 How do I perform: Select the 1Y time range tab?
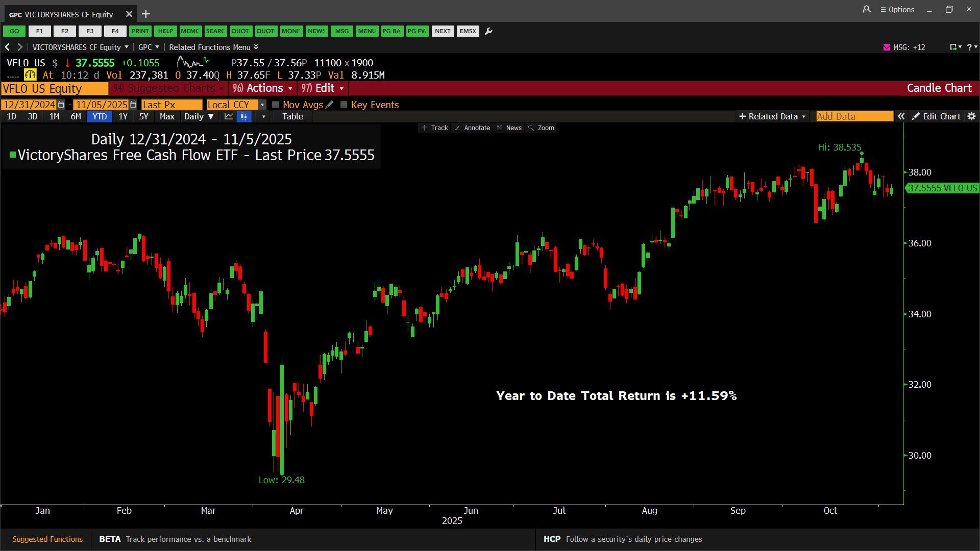(123, 116)
